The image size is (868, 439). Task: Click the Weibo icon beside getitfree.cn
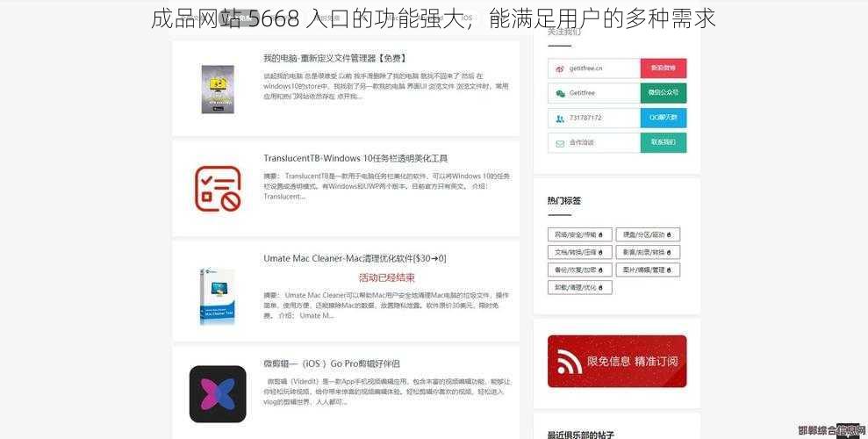[x=560, y=68]
